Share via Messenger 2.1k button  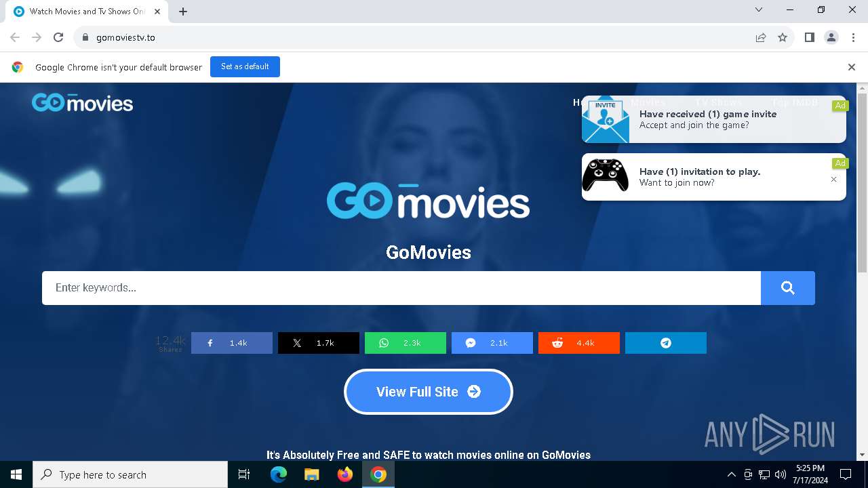tap(492, 343)
